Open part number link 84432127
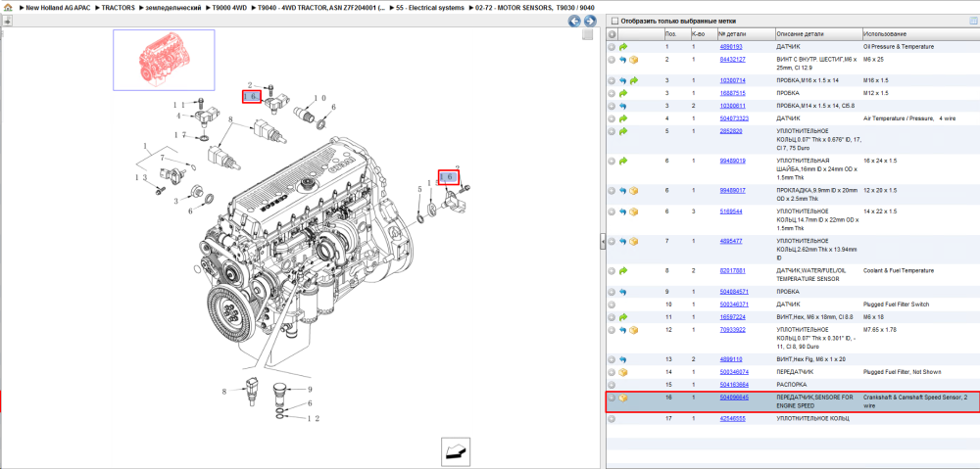Viewport: 980px width, 469px height. [x=732, y=60]
